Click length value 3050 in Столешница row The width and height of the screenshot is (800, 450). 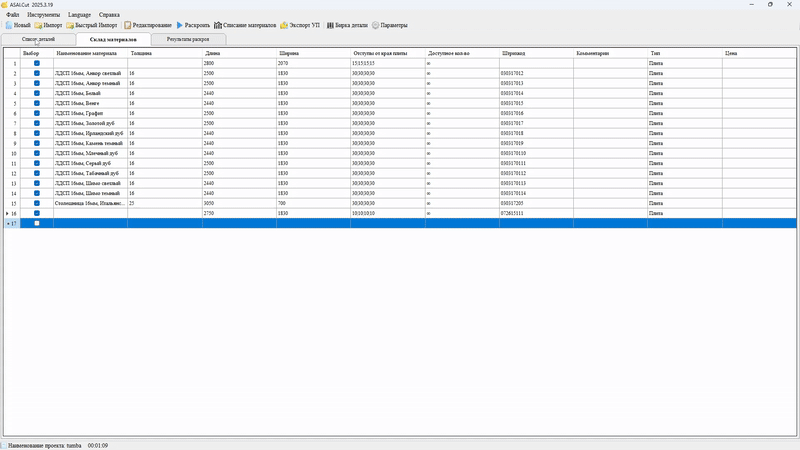coord(239,203)
